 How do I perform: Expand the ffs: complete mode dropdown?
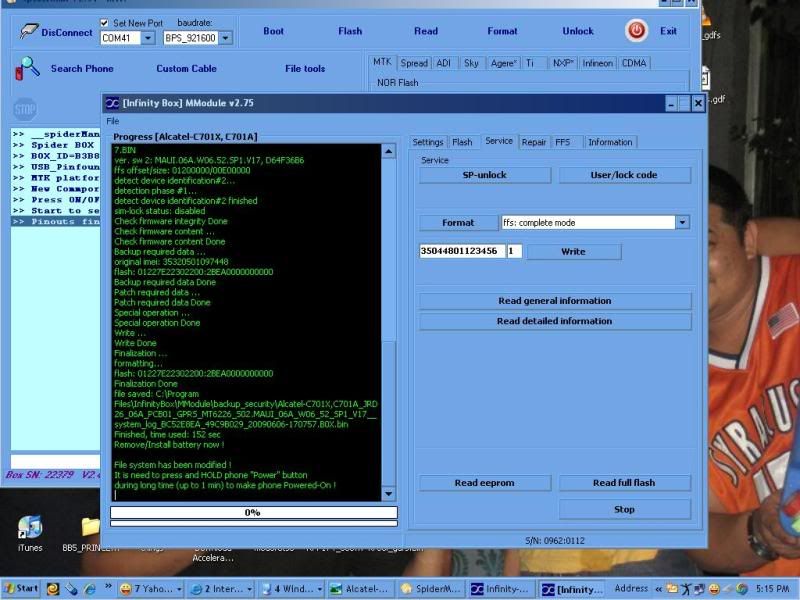[x=683, y=222]
